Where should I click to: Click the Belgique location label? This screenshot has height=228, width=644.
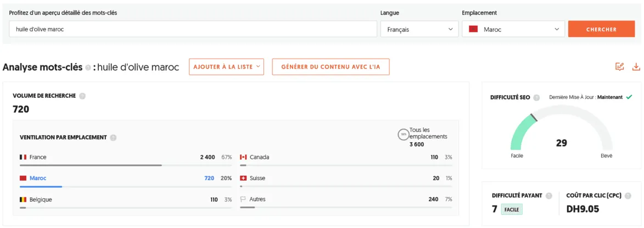[x=41, y=199]
